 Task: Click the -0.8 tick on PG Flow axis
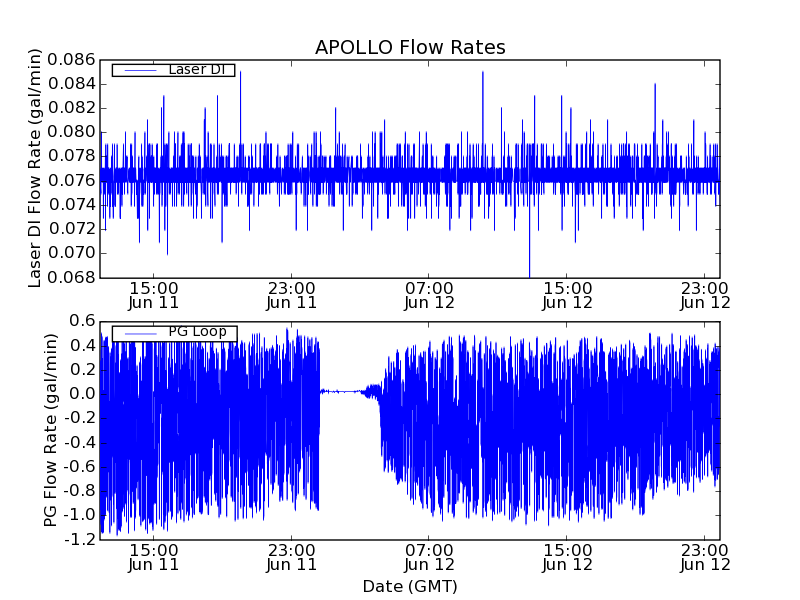(80, 491)
